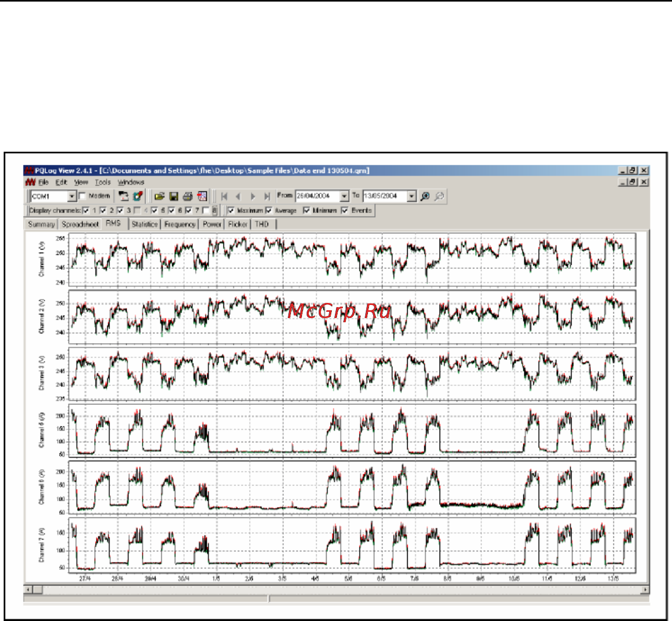Click inside the Channel 1 voltage graph
Viewport: 672px width, 621px height.
(353, 260)
